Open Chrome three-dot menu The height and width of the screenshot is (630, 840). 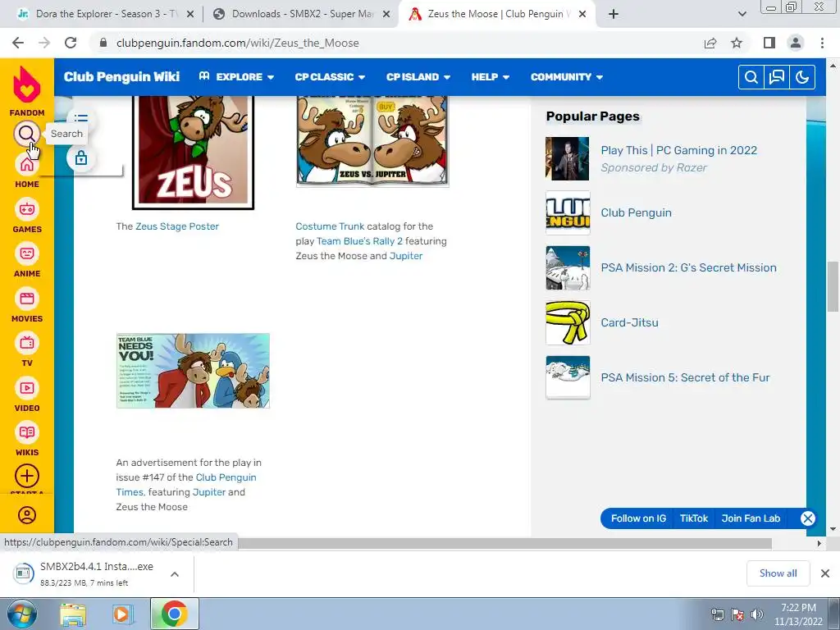coord(822,43)
